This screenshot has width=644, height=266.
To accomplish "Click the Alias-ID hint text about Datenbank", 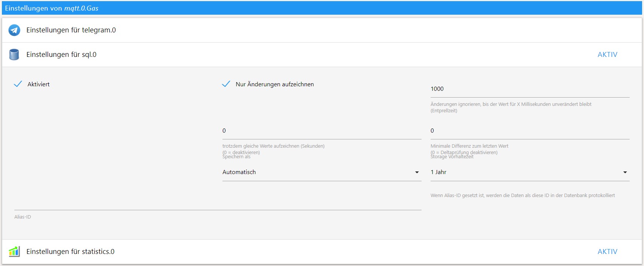I will 522,196.
